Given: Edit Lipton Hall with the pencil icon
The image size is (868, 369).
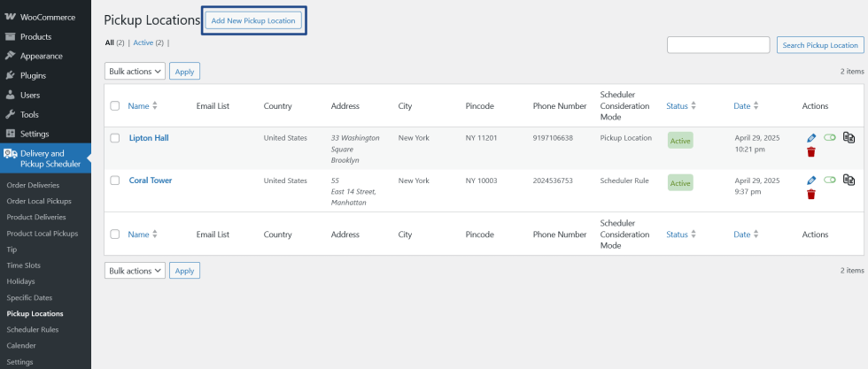Looking at the screenshot, I should (x=811, y=138).
